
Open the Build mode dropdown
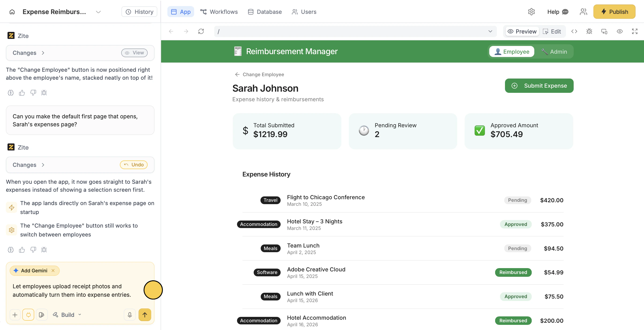coord(67,315)
